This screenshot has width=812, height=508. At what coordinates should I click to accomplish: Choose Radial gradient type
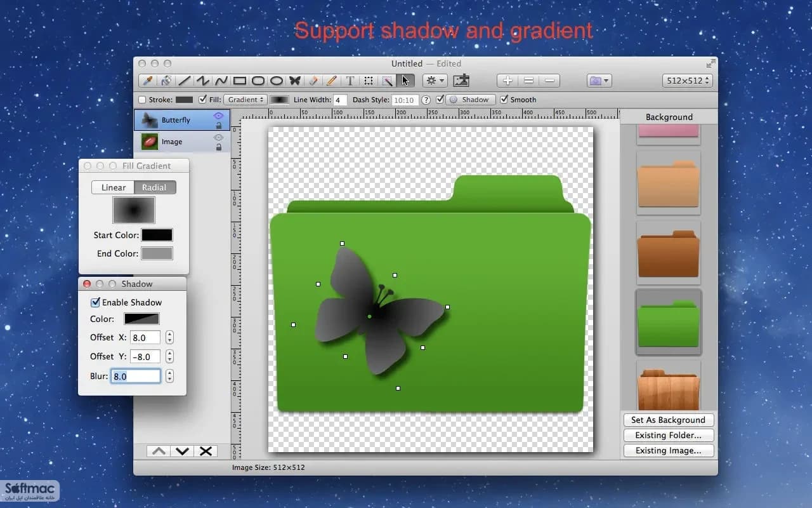pyautogui.click(x=155, y=187)
